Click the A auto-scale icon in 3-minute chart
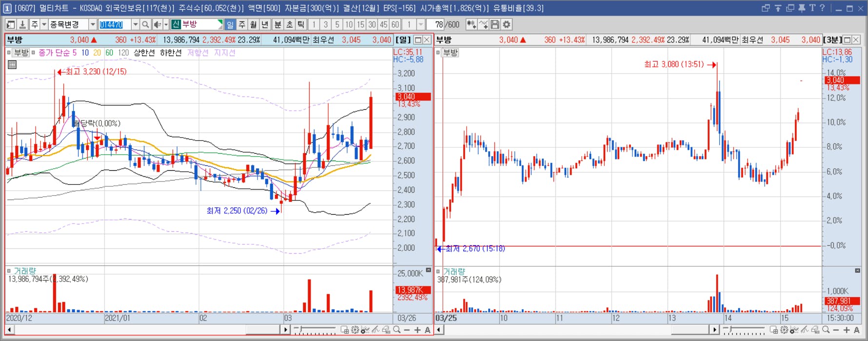The image size is (868, 341). pos(857,330)
